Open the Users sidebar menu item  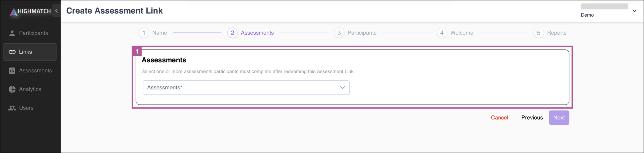click(30, 108)
